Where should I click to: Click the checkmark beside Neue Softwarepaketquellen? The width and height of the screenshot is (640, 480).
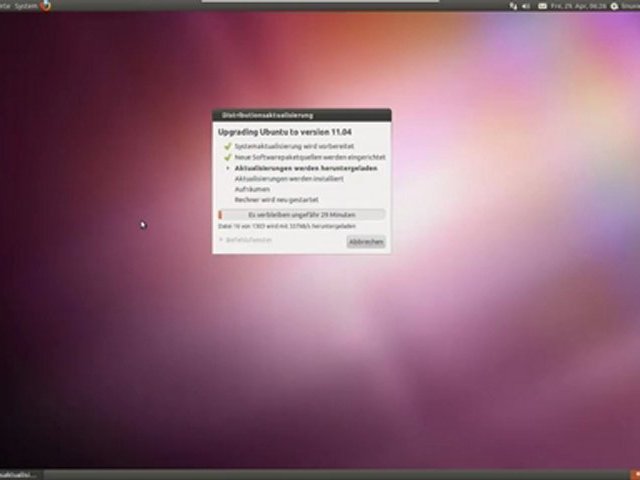coord(227,157)
